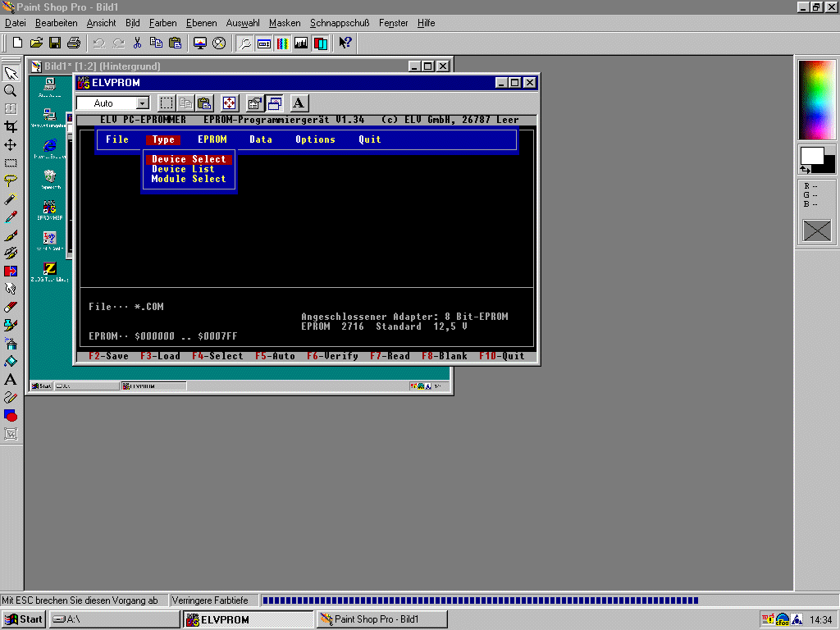Click the black background color swatch

coord(829,165)
